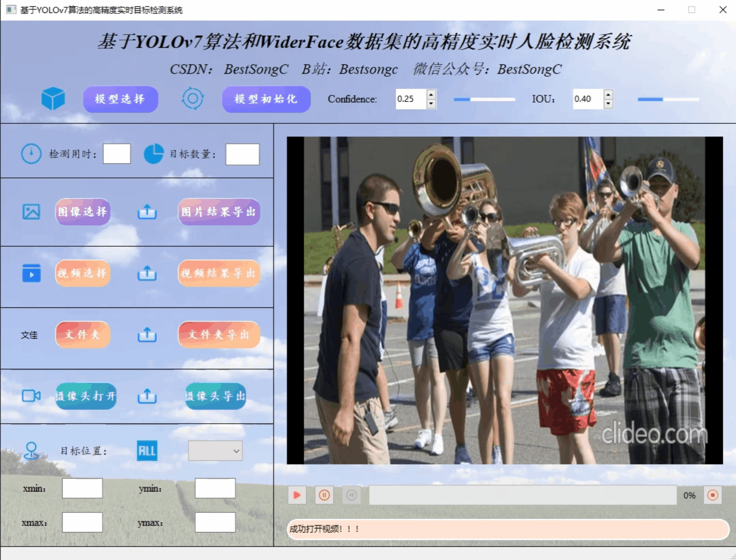Click the video progress bar
The width and height of the screenshot is (736, 560).
tap(523, 495)
